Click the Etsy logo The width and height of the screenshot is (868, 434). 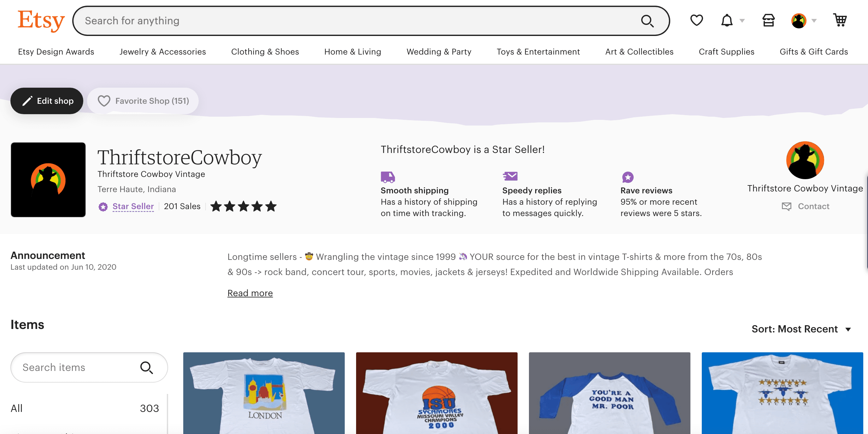point(41,20)
